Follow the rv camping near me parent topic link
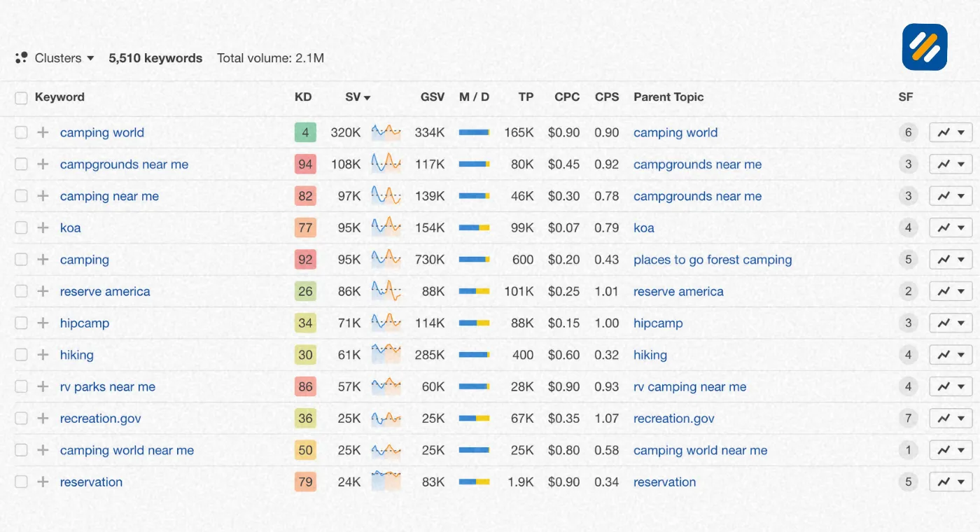 (689, 386)
